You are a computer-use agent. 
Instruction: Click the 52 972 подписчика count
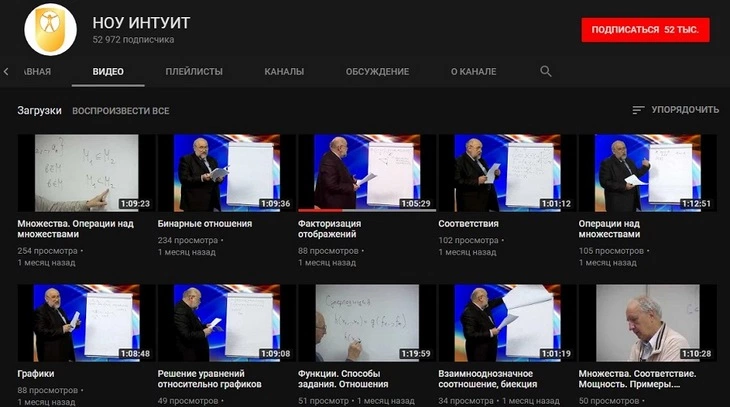133,40
